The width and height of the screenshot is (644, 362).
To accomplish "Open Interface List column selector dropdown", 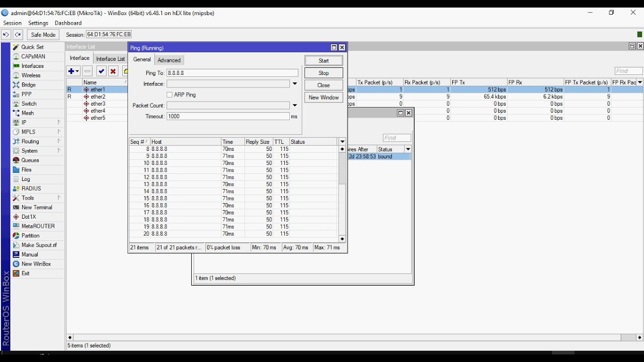I will coord(640,82).
